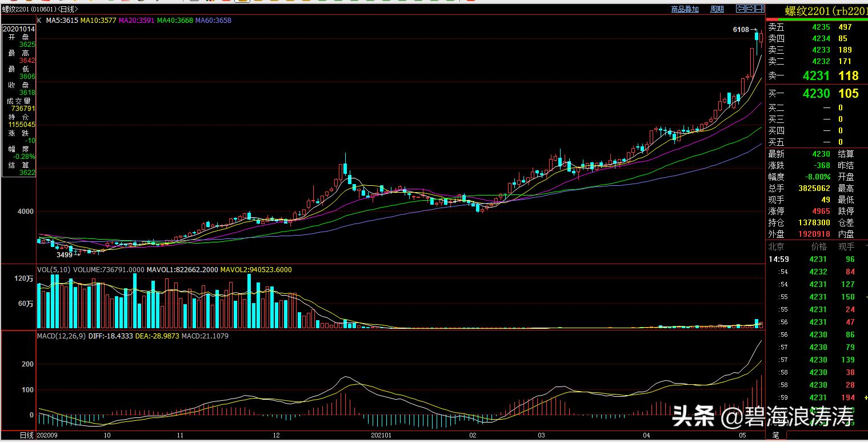The image size is (868, 442).
Task: Open the 周期 period menu
Action: [717, 9]
